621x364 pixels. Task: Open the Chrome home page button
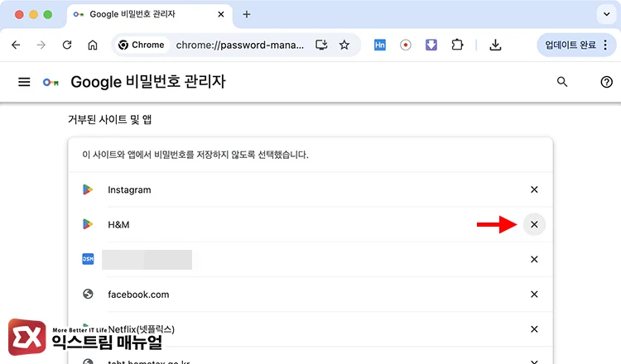(92, 45)
